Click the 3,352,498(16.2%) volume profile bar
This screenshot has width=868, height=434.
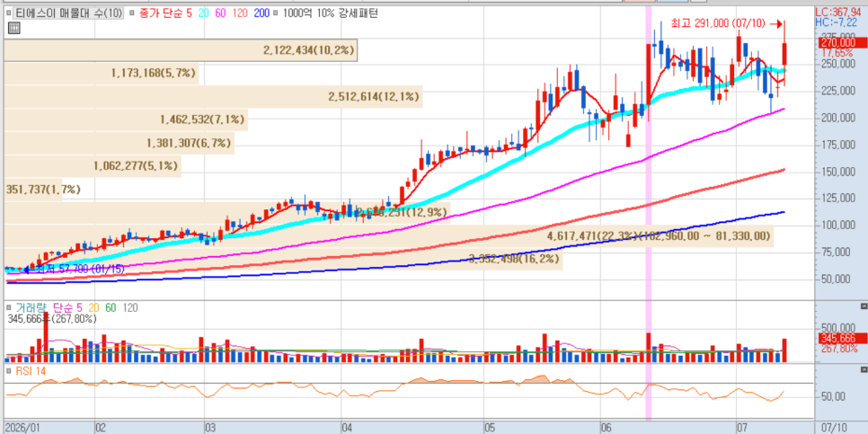click(x=283, y=259)
